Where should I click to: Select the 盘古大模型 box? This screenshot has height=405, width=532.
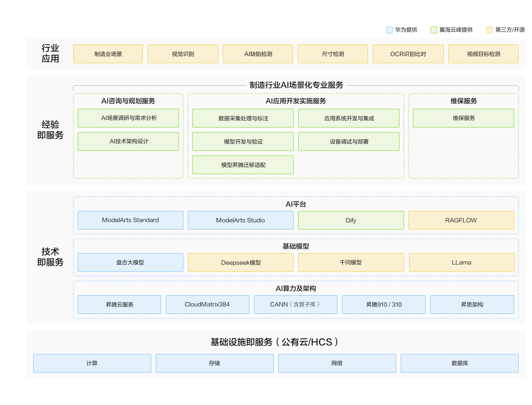[x=131, y=262]
